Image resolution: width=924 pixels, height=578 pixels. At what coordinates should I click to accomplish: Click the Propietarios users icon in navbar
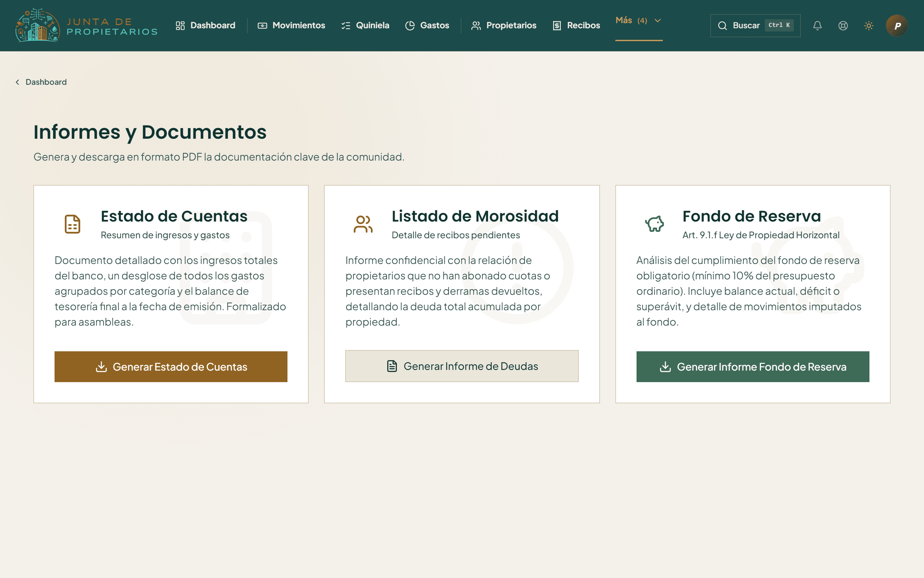[476, 26]
